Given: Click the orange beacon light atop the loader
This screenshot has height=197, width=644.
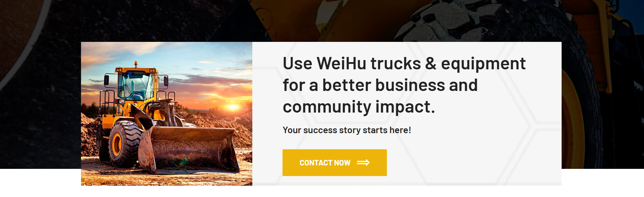Looking at the screenshot, I should [136, 64].
